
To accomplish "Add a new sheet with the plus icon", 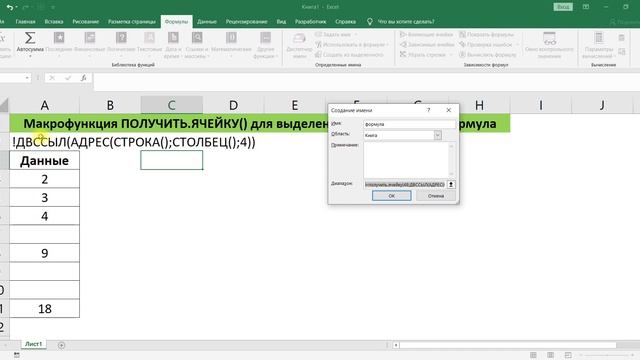I will (x=61, y=345).
